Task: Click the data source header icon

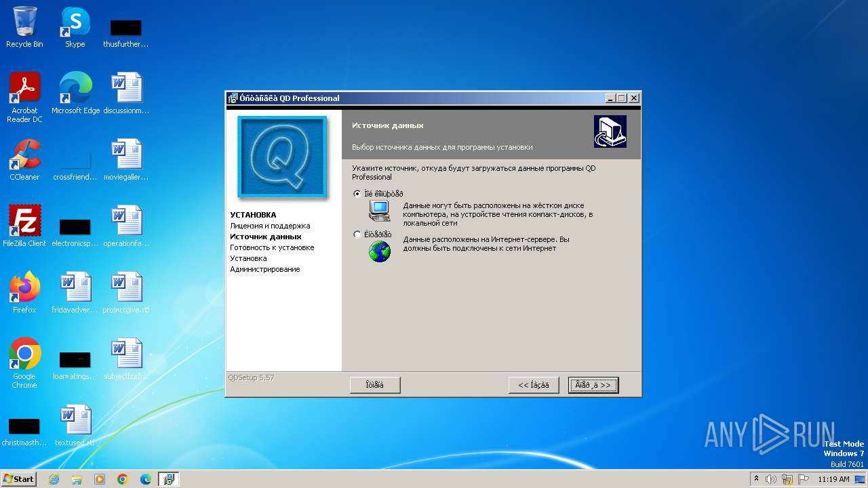Action: [610, 131]
